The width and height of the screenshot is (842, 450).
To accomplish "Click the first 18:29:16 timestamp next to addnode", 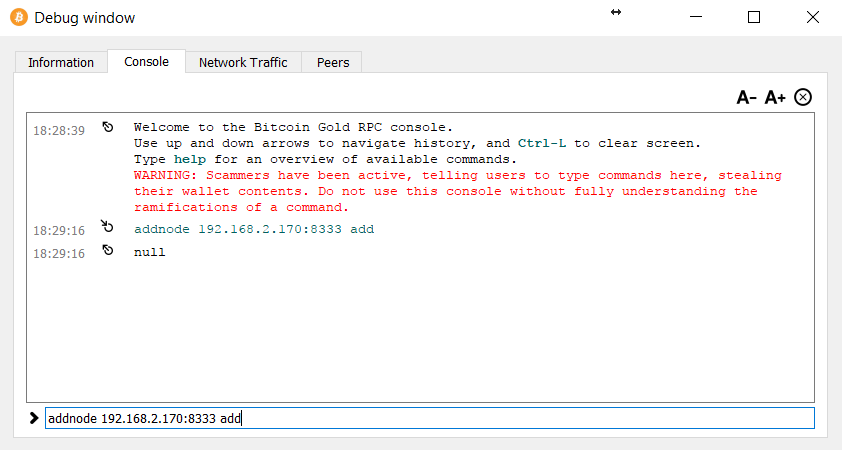I will (x=59, y=231).
